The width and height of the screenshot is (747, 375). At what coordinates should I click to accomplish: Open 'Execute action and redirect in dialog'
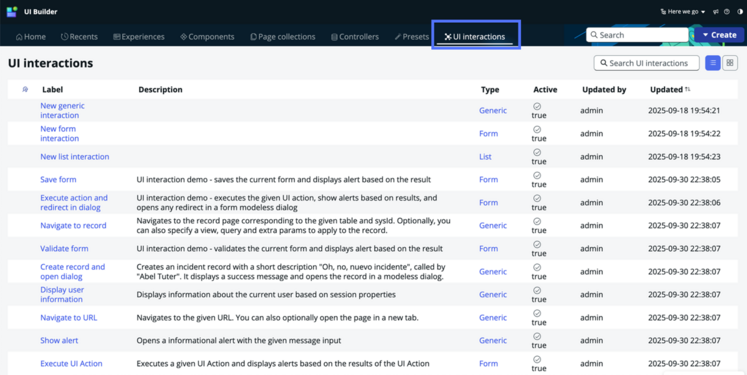coord(74,203)
